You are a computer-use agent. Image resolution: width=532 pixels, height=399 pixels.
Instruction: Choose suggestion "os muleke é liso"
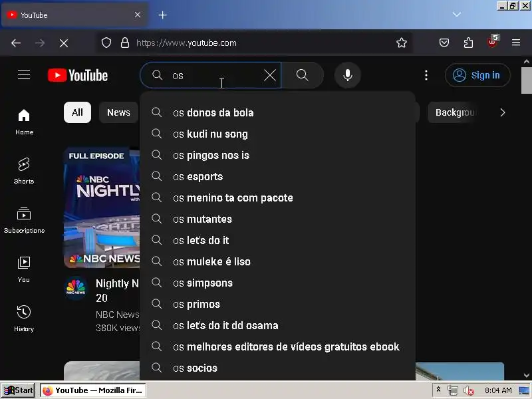coord(277,261)
